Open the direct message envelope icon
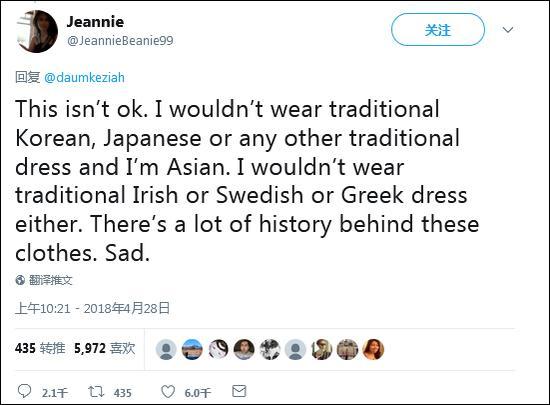The image size is (550, 405). click(239, 391)
